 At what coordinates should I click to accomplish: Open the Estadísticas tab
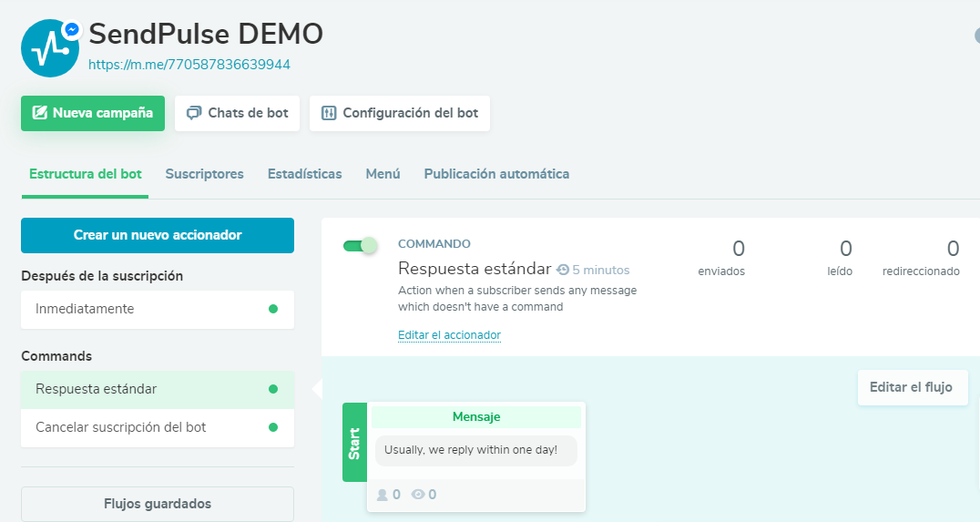pyautogui.click(x=305, y=174)
